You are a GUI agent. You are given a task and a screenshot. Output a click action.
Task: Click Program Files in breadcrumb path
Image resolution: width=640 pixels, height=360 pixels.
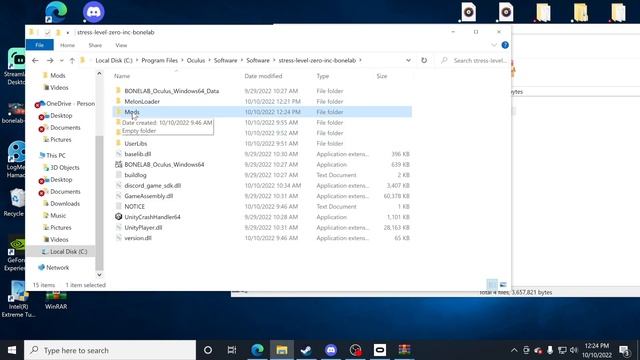coord(160,60)
